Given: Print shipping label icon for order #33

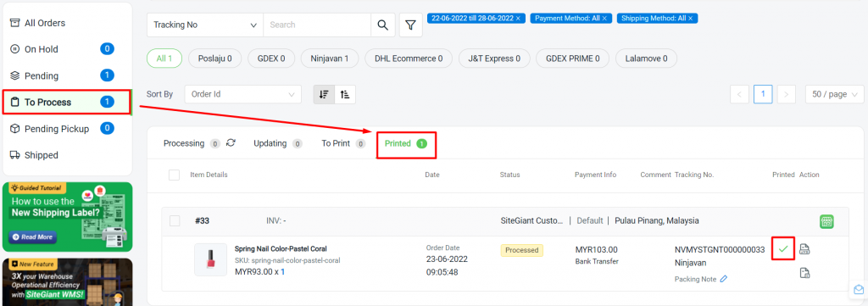Looking at the screenshot, I should 805,249.
